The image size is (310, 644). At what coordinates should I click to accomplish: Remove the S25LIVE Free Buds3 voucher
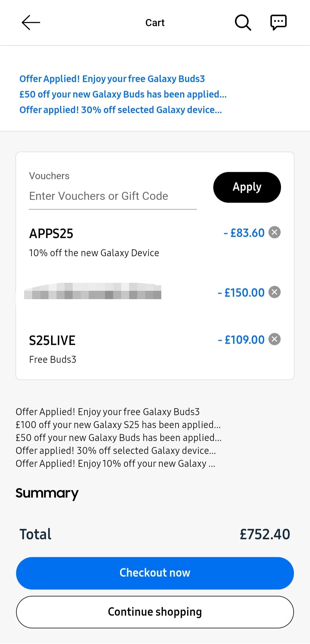point(274,339)
